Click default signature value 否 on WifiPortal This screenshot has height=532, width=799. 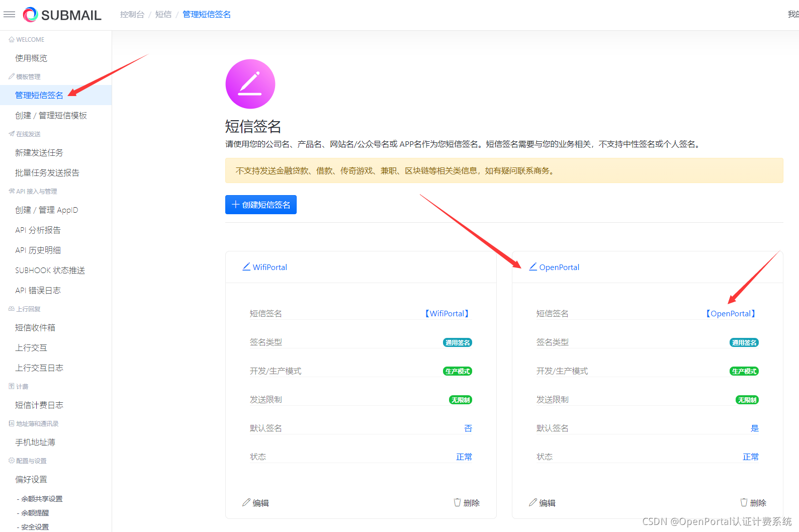click(x=468, y=428)
